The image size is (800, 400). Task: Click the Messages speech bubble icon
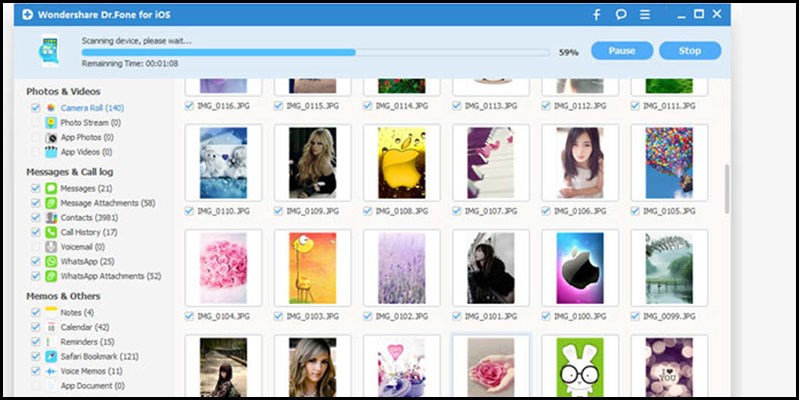(51, 188)
